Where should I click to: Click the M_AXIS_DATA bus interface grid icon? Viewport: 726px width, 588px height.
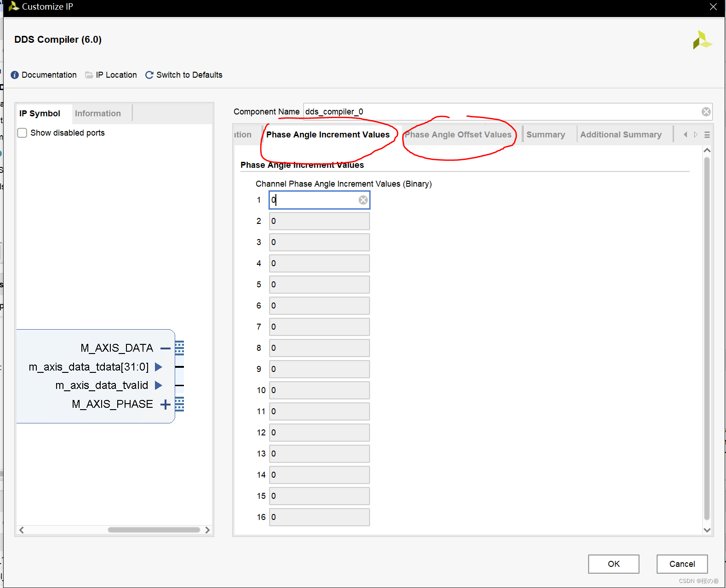180,348
